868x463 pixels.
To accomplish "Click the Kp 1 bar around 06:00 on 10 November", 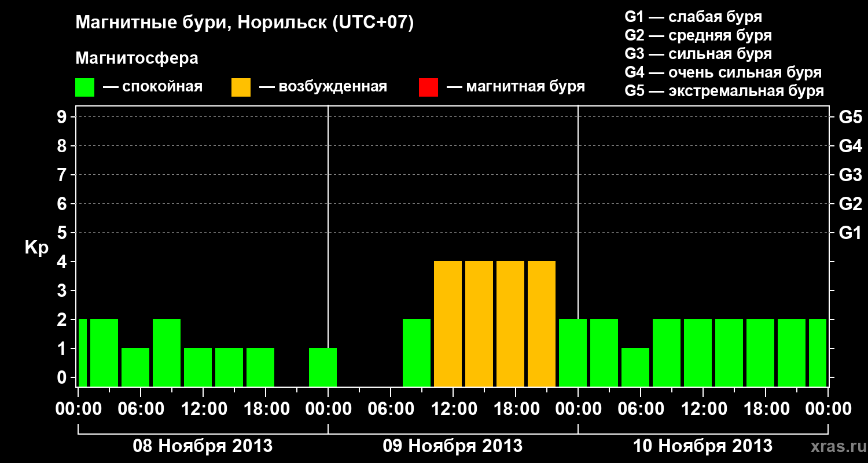I will (x=635, y=367).
